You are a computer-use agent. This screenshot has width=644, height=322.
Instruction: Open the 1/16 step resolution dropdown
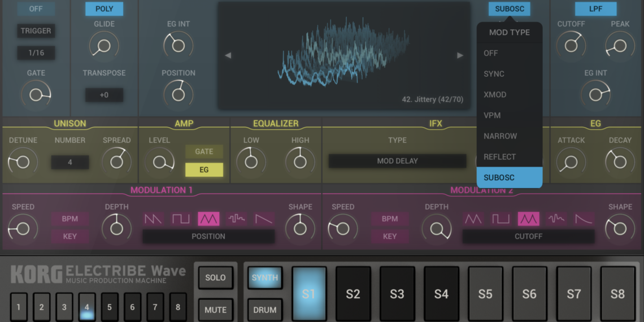click(36, 53)
